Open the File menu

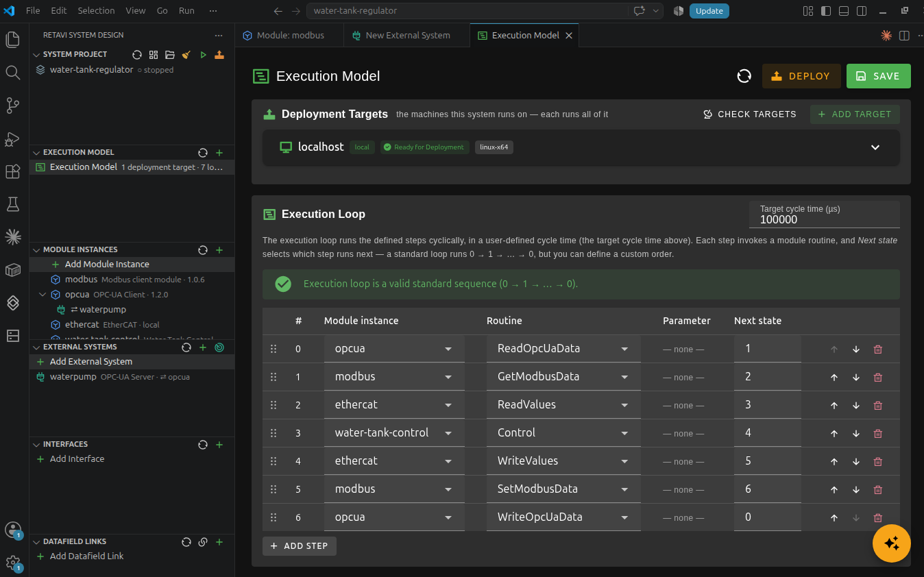pyautogui.click(x=33, y=11)
